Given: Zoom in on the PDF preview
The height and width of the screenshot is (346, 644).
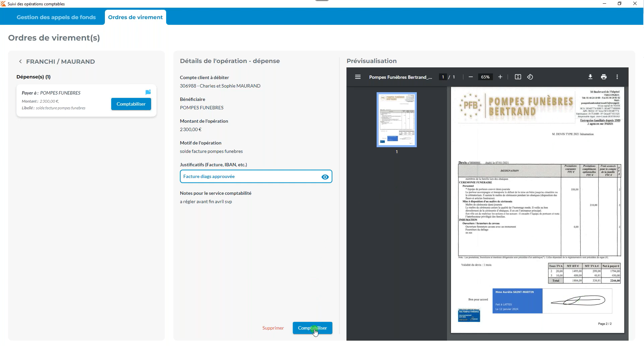Looking at the screenshot, I should click(500, 77).
